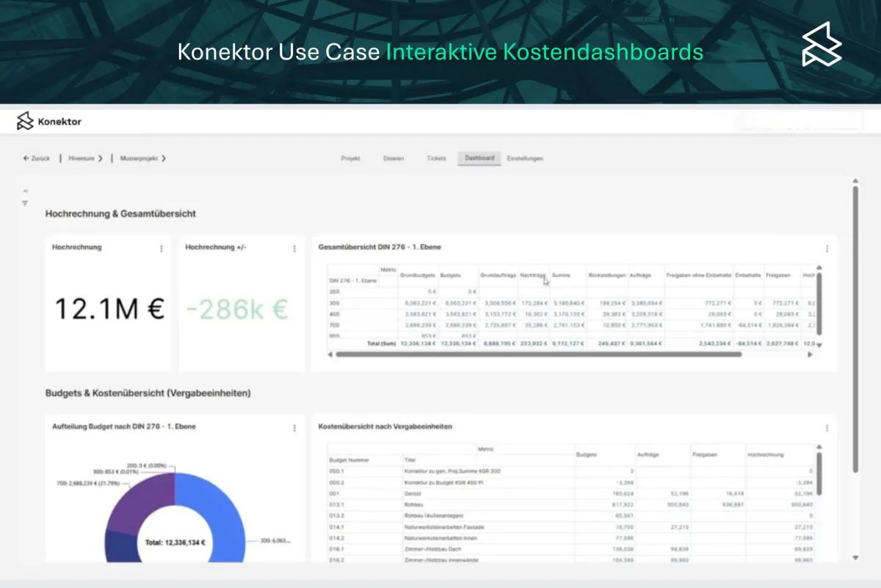Click the Zurück back link
Image resolution: width=881 pixels, height=588 pixels.
37,158
